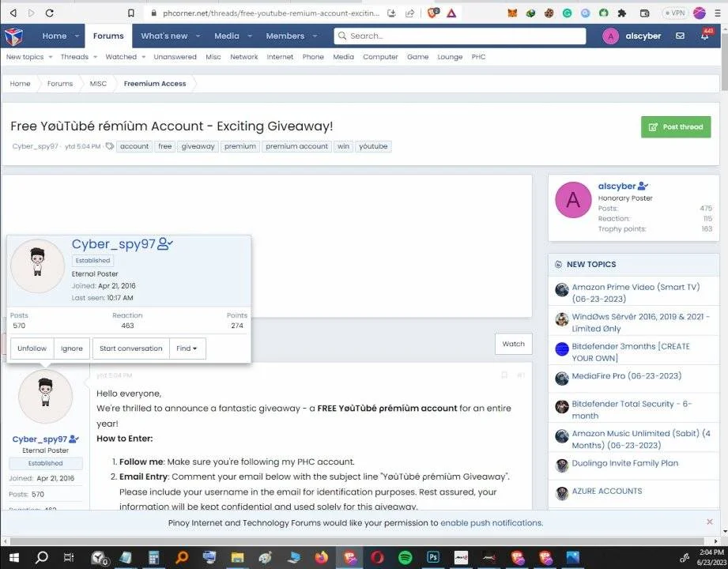Image resolution: width=728 pixels, height=569 pixels.
Task: Expand the New topics dropdown arrow
Action: [x=50, y=57]
